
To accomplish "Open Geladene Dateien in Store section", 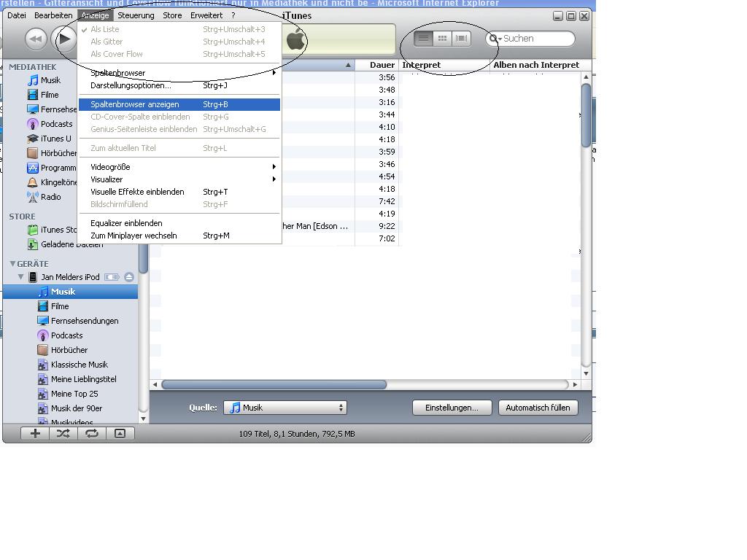I will [x=65, y=244].
